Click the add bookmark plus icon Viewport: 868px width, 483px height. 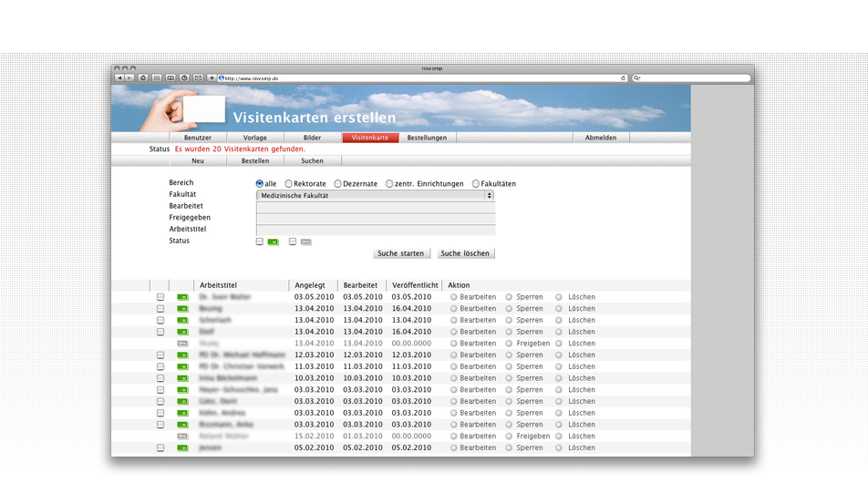point(212,78)
